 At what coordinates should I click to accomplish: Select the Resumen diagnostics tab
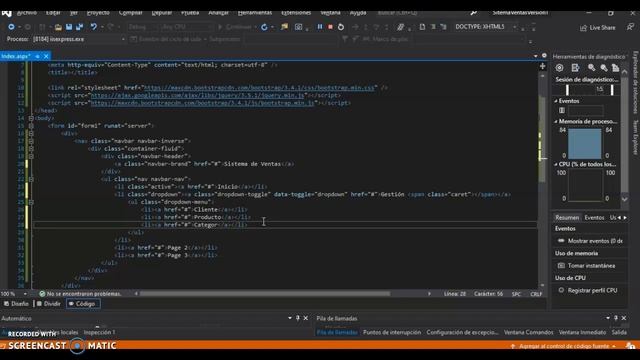[x=567, y=218]
